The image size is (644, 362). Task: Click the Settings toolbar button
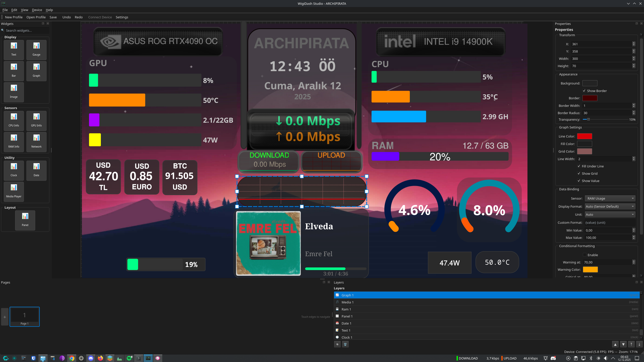[122, 17]
